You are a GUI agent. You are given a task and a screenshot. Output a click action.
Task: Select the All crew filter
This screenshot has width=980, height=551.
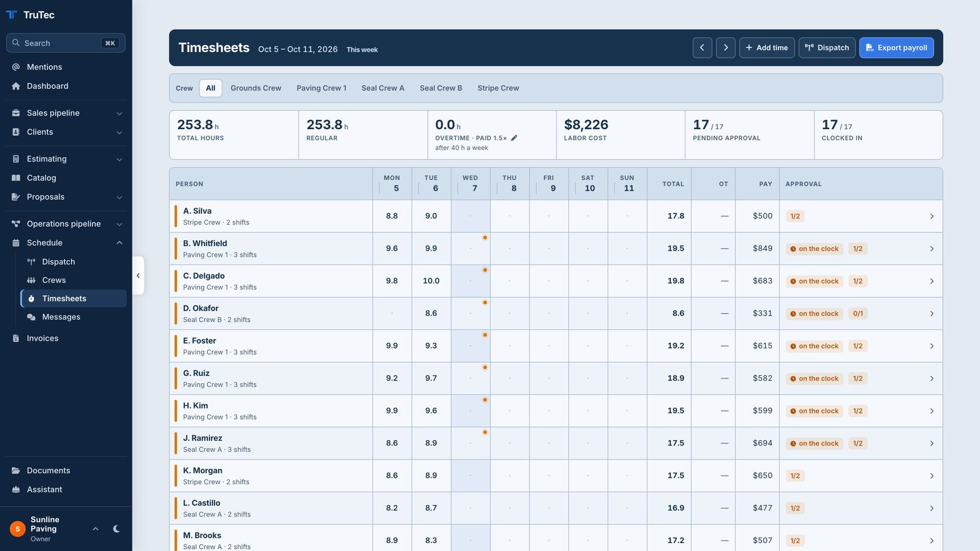[x=211, y=88]
